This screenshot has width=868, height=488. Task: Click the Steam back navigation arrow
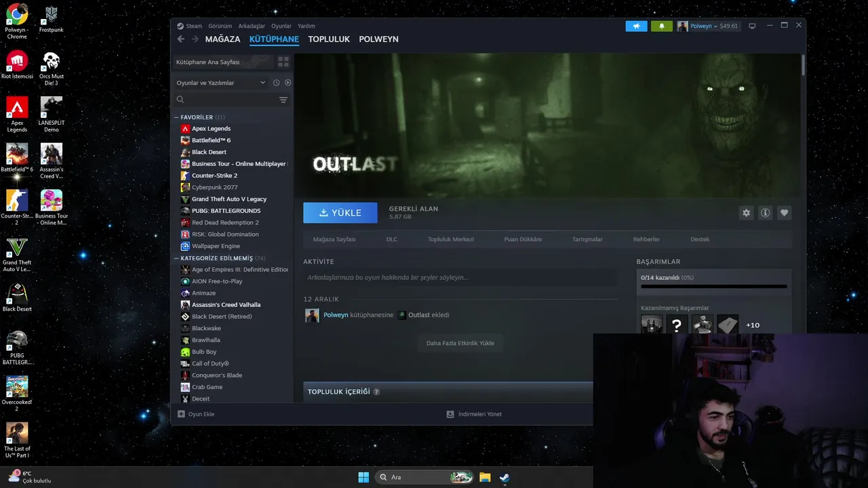coord(180,39)
